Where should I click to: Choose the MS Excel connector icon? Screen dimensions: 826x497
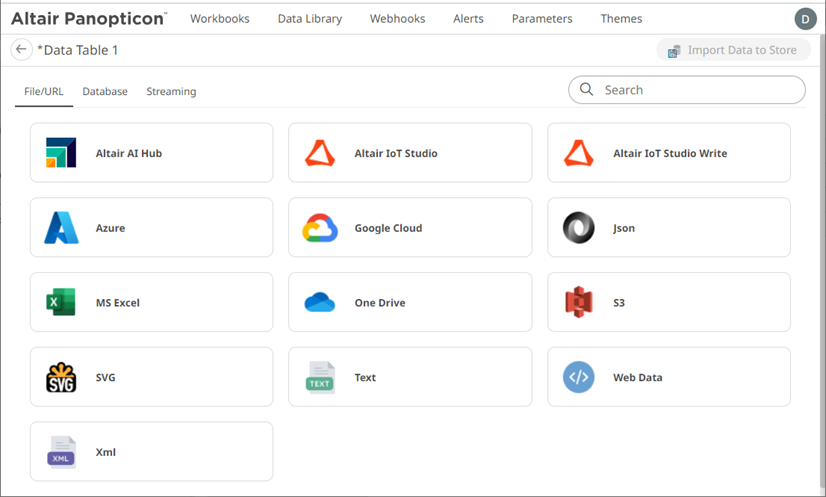coord(61,302)
